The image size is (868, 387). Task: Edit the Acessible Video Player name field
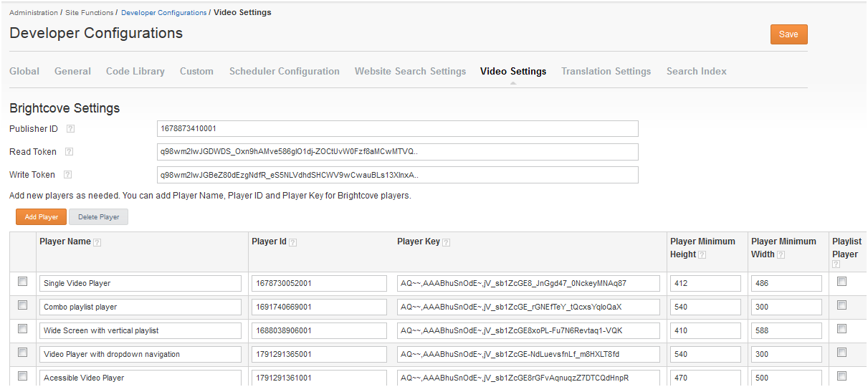click(x=140, y=378)
